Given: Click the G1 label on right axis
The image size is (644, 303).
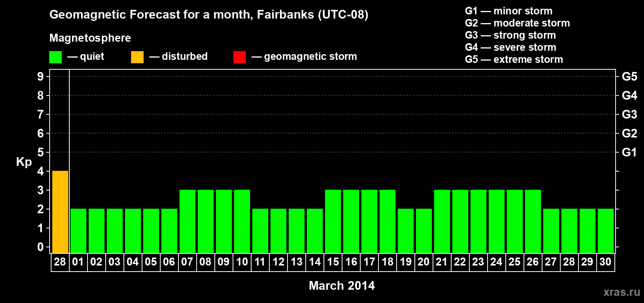Looking at the screenshot, I should [x=630, y=152].
